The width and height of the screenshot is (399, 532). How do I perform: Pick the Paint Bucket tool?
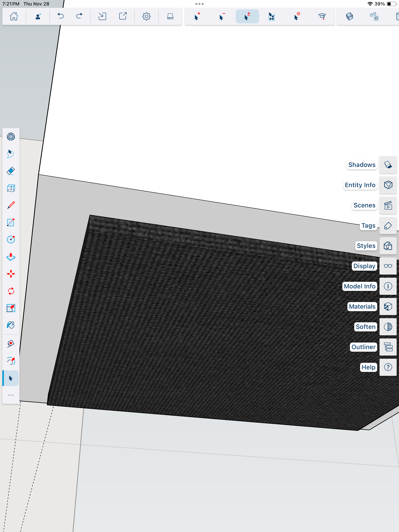[x=11, y=325]
